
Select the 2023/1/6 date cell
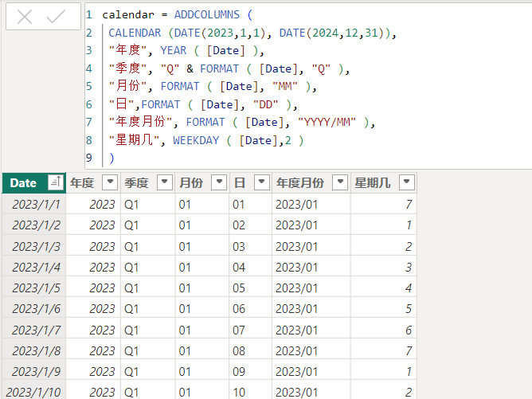pyautogui.click(x=34, y=308)
